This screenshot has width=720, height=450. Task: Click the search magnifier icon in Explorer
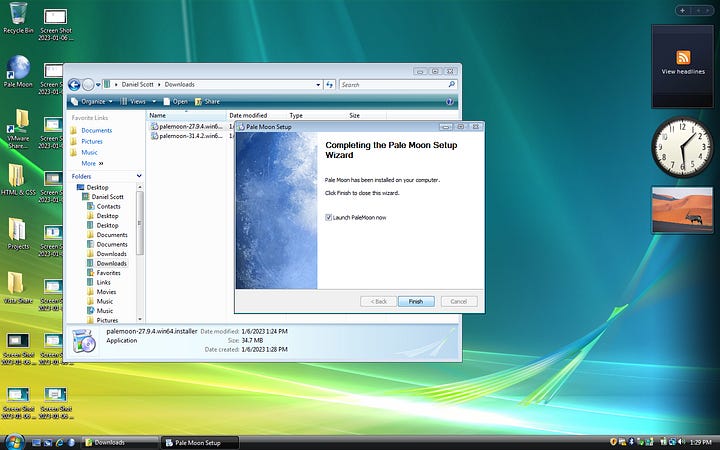[x=451, y=84]
